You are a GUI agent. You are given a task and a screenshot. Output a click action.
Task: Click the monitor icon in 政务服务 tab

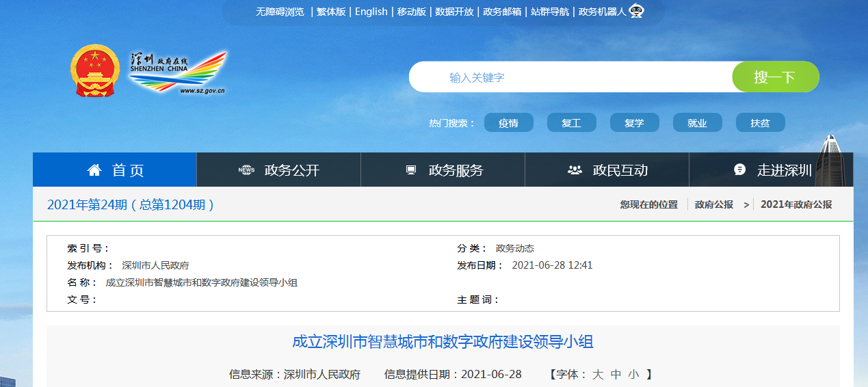click(x=411, y=170)
